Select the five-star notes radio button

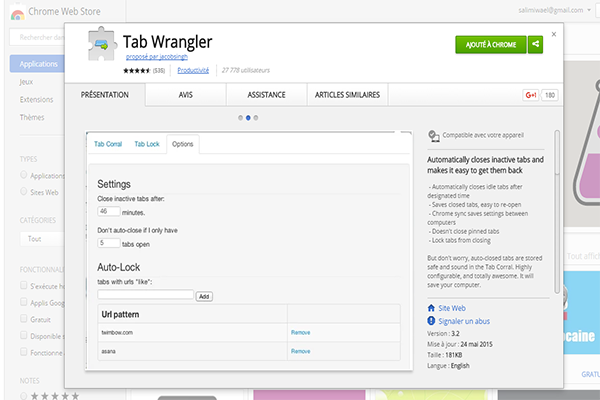24,396
